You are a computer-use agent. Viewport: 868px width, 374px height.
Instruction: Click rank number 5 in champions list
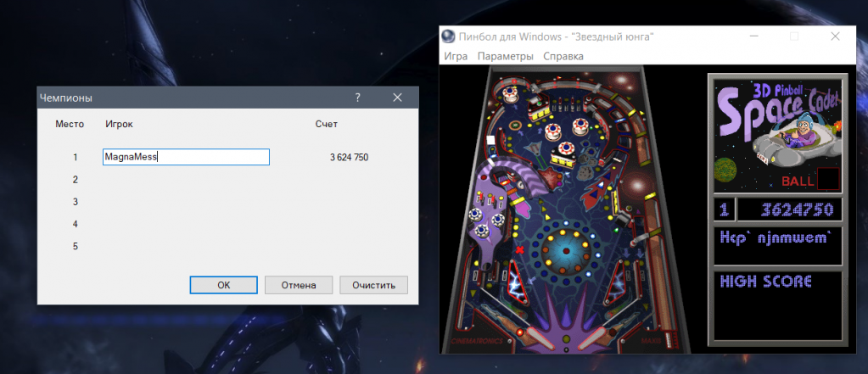(76, 246)
